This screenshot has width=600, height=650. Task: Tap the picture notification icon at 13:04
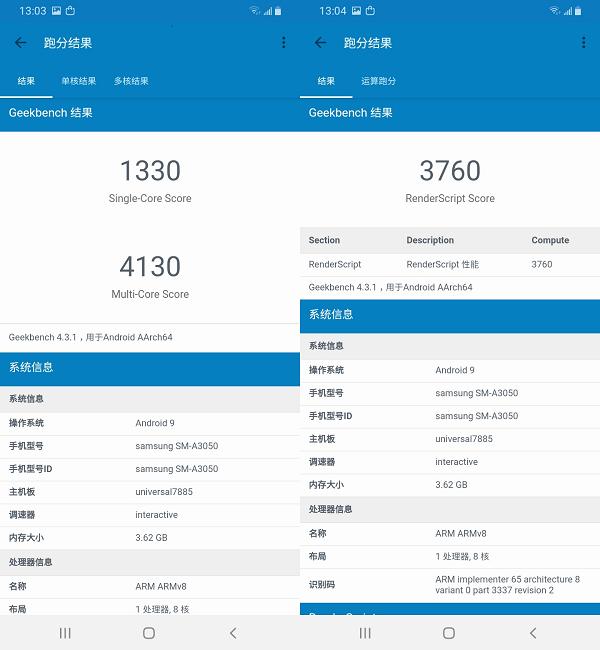[x=356, y=11]
